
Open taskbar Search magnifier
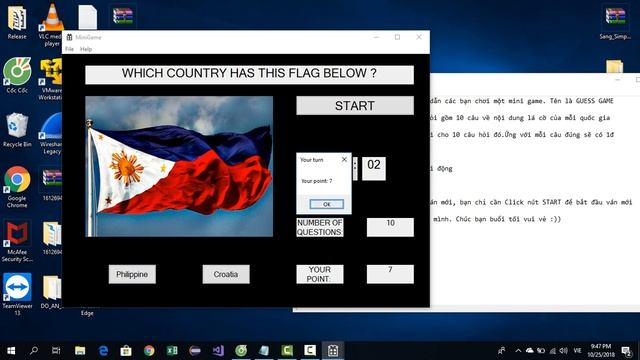34,351
